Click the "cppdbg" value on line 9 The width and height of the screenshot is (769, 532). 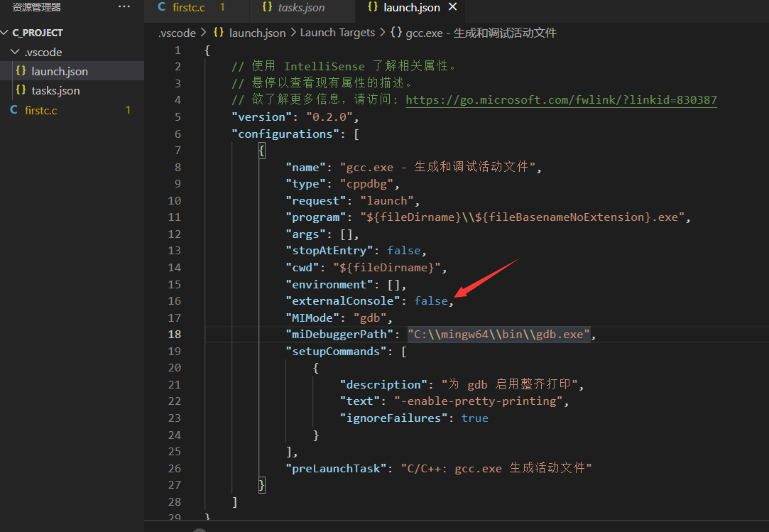367,183
